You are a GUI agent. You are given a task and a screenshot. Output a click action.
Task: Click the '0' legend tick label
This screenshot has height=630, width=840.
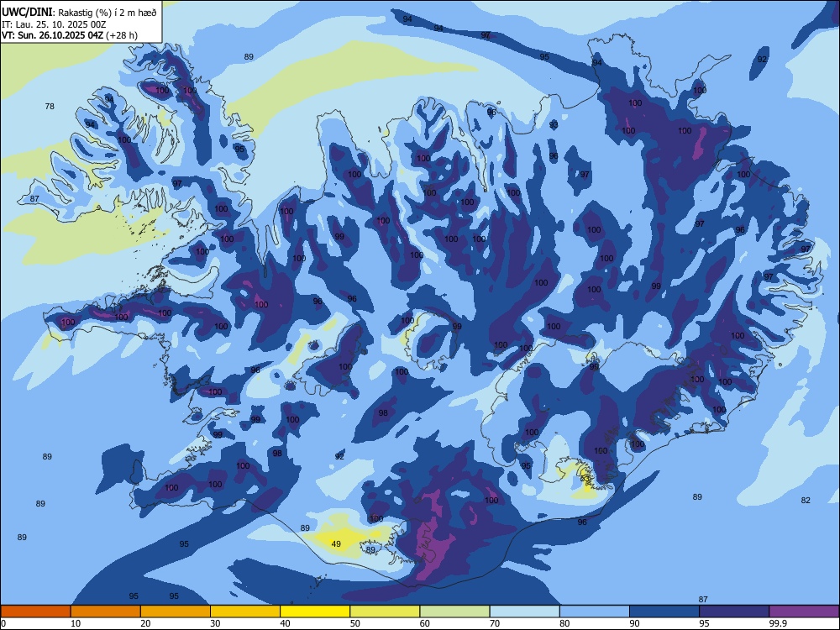coord(3,623)
